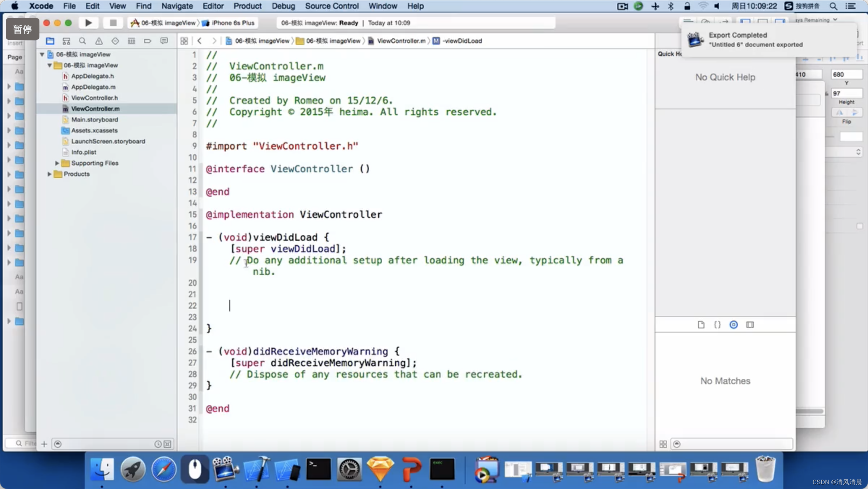This screenshot has width=868, height=489.
Task: Click the library filter search field
Action: [731, 444]
